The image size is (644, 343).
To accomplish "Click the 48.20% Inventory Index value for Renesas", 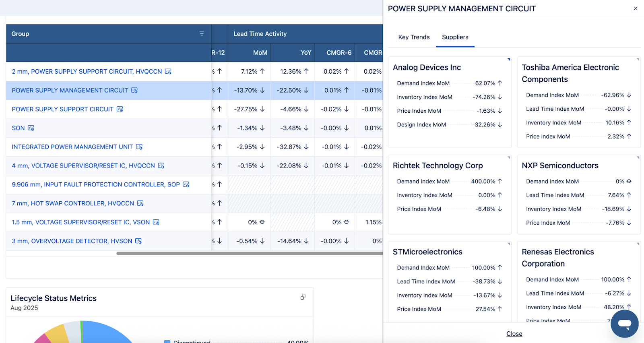I will [x=614, y=307].
